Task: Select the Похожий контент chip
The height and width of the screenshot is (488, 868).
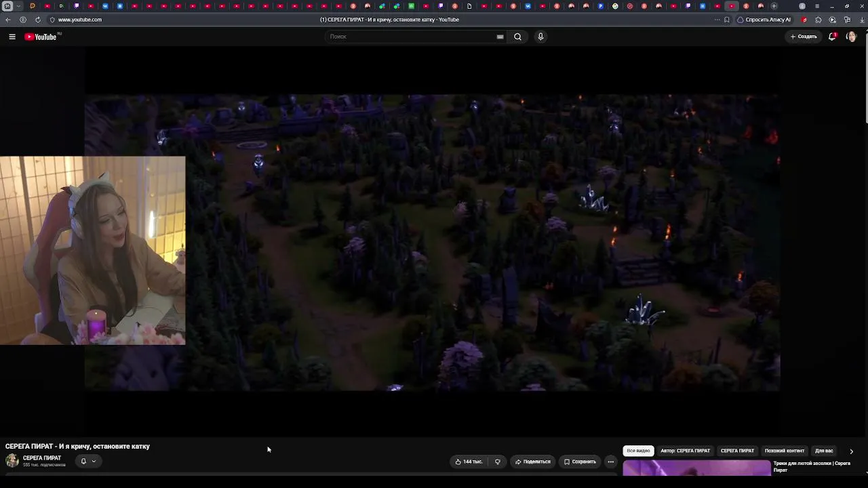Action: pyautogui.click(x=784, y=451)
